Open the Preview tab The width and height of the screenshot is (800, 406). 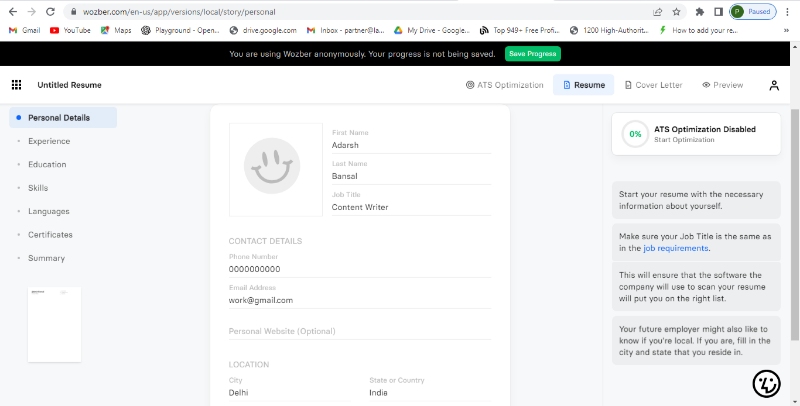point(723,85)
